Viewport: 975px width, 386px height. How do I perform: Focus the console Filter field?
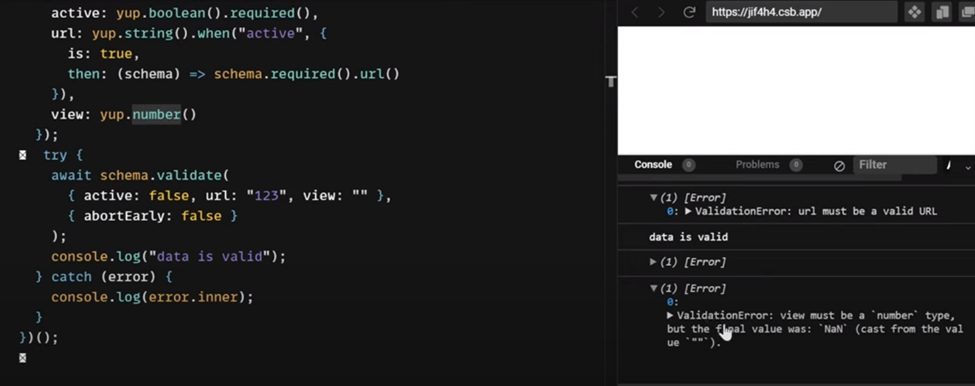click(894, 165)
